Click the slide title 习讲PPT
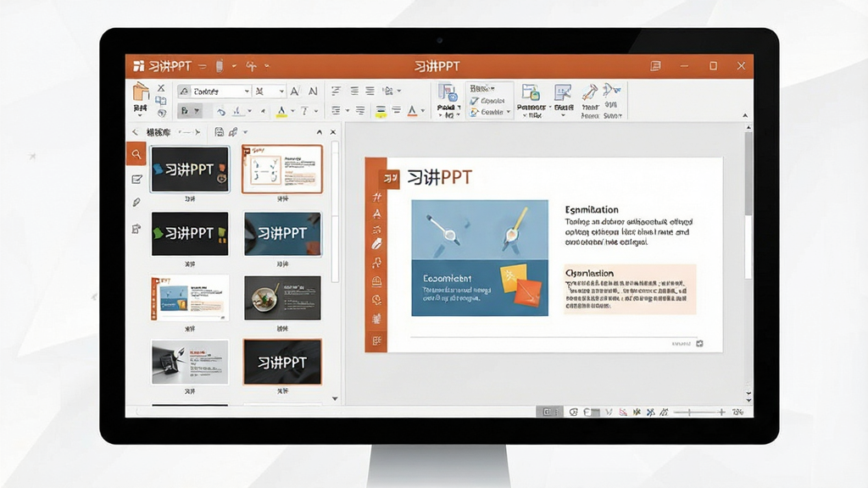 [x=440, y=178]
